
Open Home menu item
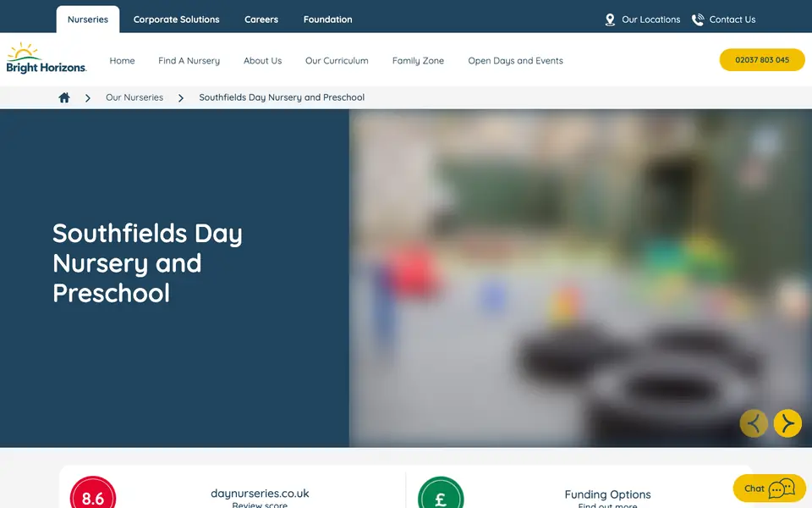[122, 61]
